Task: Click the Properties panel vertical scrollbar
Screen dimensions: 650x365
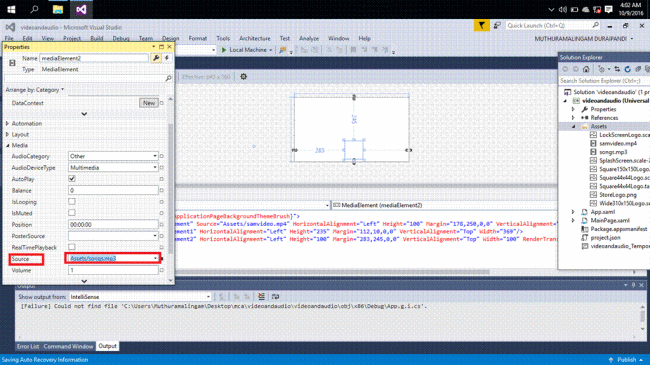Action: click(170, 189)
